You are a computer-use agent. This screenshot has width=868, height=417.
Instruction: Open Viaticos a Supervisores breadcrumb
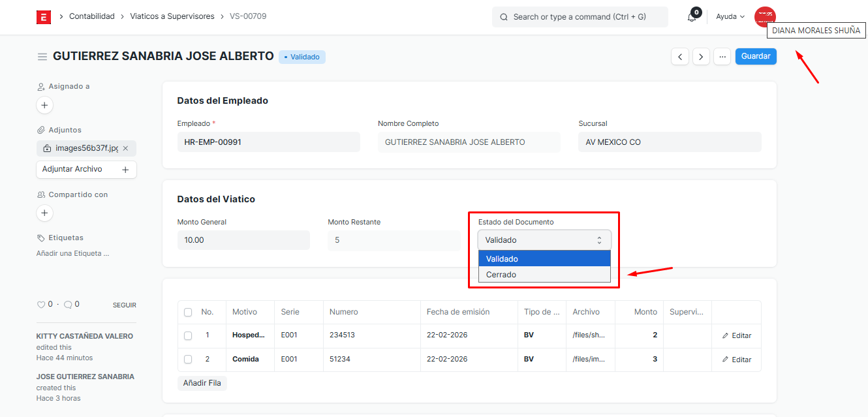coord(172,16)
